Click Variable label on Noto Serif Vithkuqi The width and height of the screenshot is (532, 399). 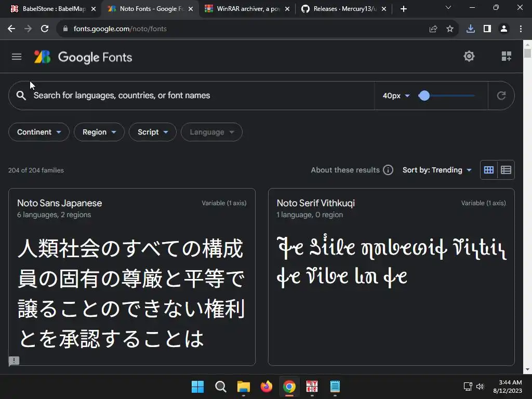484,203
